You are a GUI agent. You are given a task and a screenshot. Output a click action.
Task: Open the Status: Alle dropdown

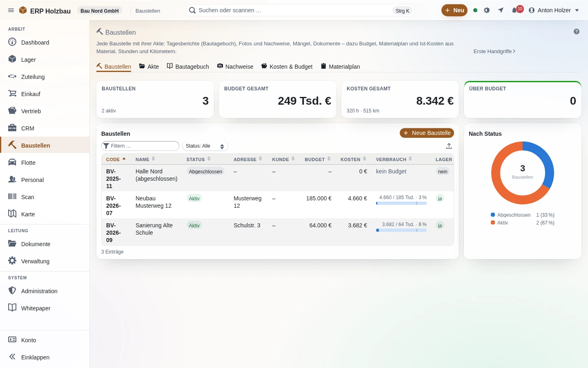(x=205, y=146)
